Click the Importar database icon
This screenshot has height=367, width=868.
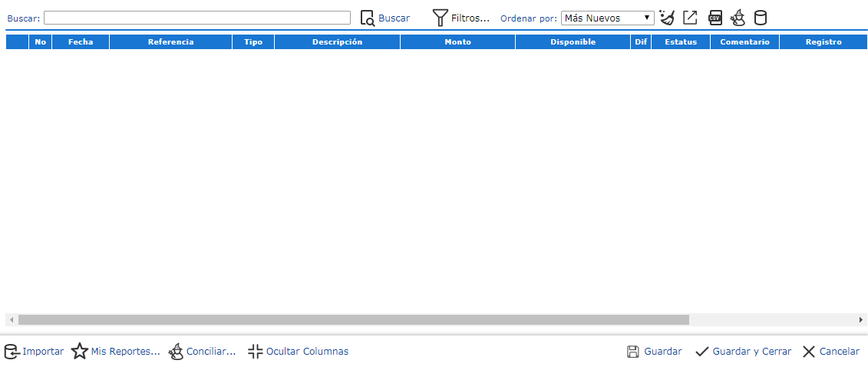pos(12,352)
